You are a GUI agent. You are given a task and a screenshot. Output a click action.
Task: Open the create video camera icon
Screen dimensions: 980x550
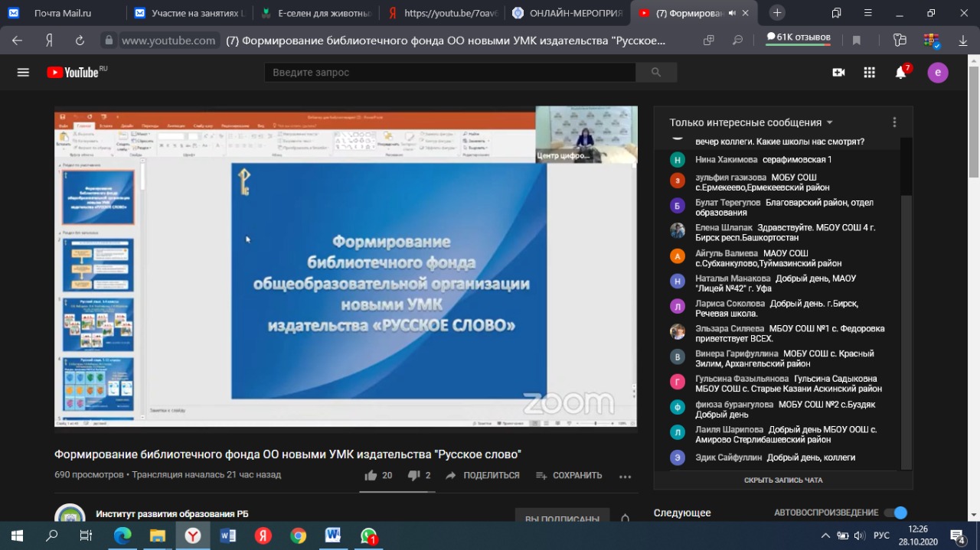838,73
